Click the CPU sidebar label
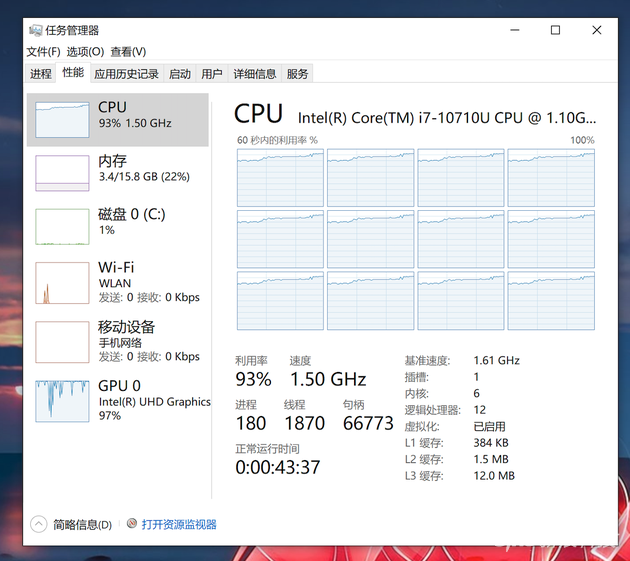630x561 pixels. click(x=112, y=107)
